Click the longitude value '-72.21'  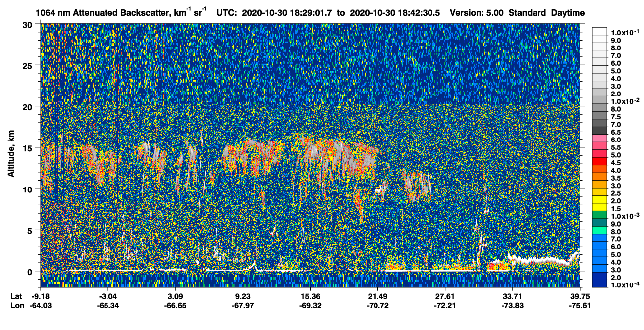pos(445,305)
